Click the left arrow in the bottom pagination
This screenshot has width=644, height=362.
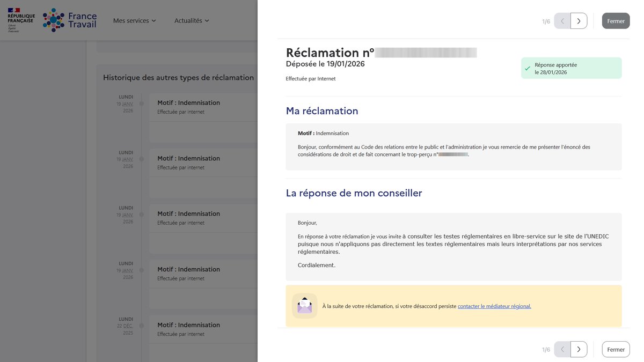click(562, 349)
